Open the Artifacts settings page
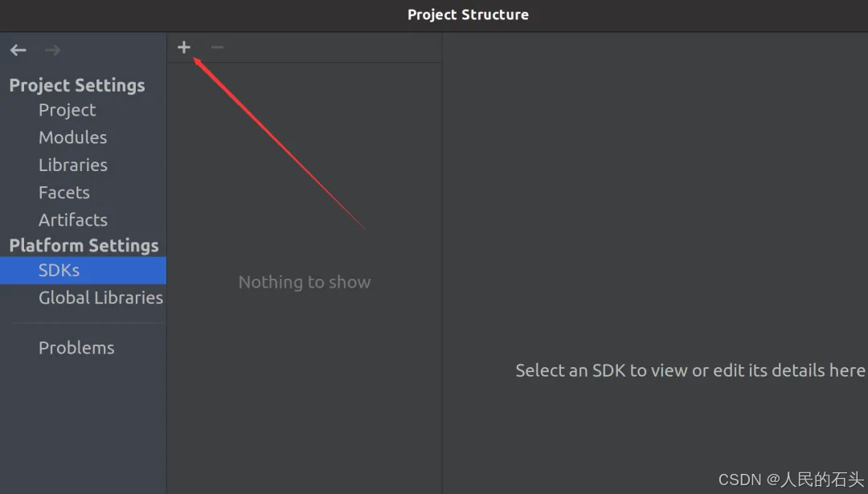The height and width of the screenshot is (494, 868). [73, 219]
